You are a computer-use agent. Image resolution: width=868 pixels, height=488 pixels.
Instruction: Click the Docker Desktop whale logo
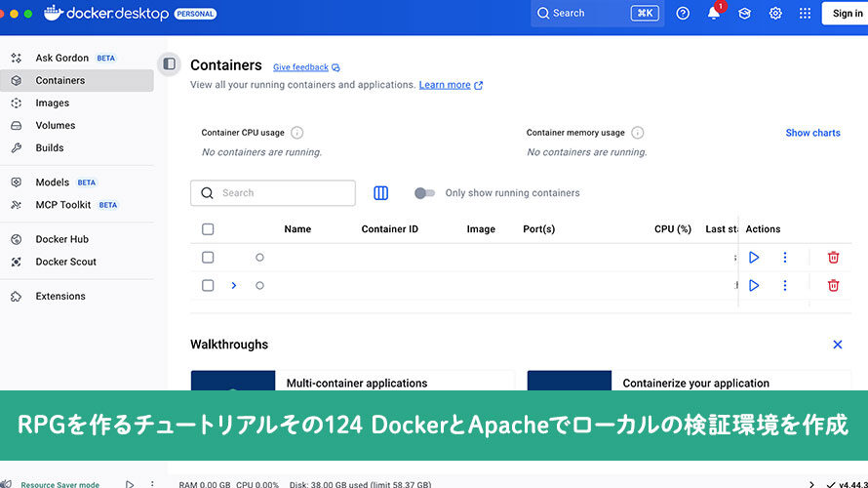point(54,13)
